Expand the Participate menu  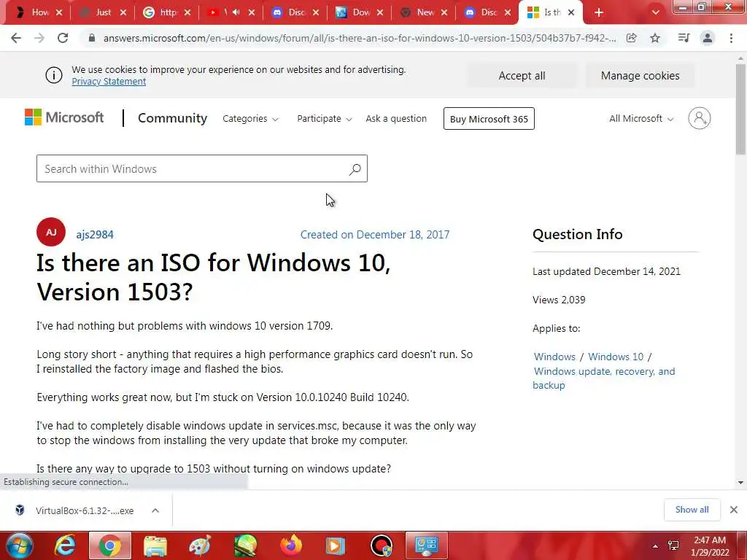[x=324, y=119]
